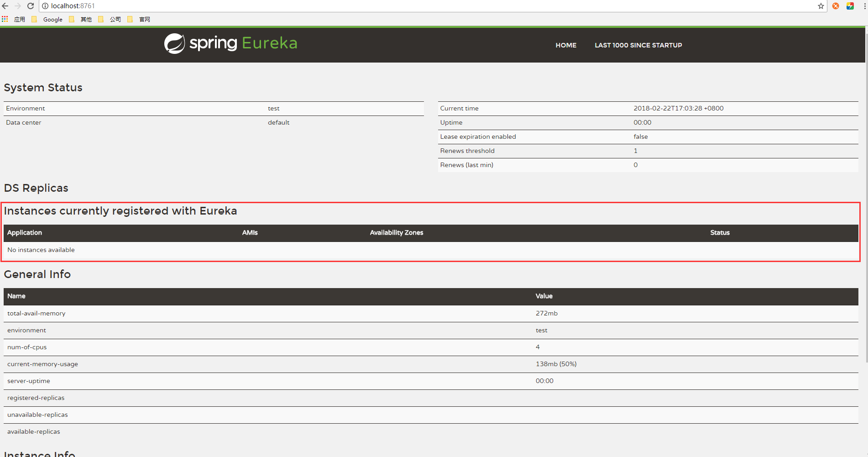This screenshot has height=457, width=868.
Task: Open the 公司 bookmarks folder
Action: coord(110,19)
